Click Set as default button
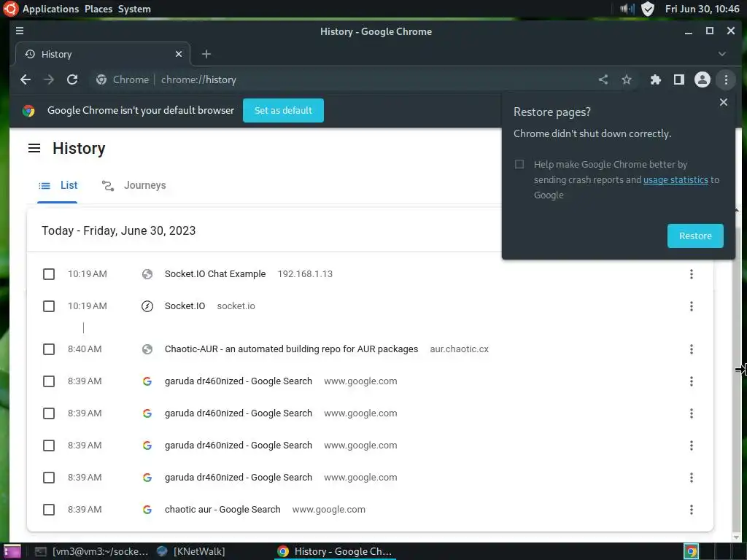 click(x=283, y=111)
